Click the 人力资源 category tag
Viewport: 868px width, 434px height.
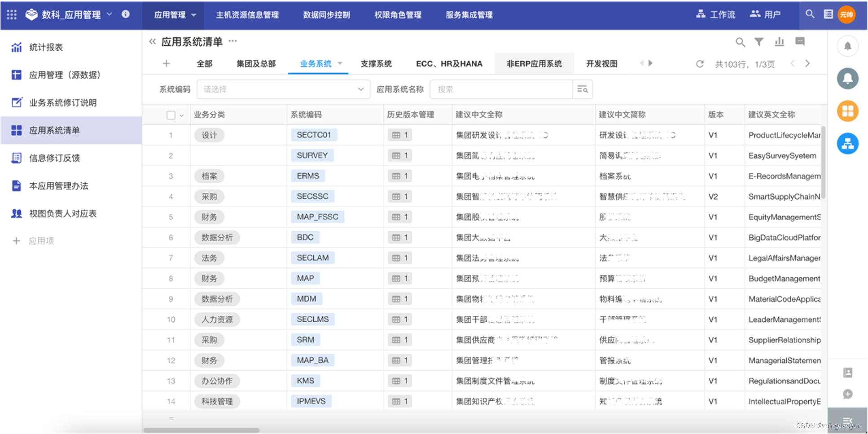tap(217, 319)
